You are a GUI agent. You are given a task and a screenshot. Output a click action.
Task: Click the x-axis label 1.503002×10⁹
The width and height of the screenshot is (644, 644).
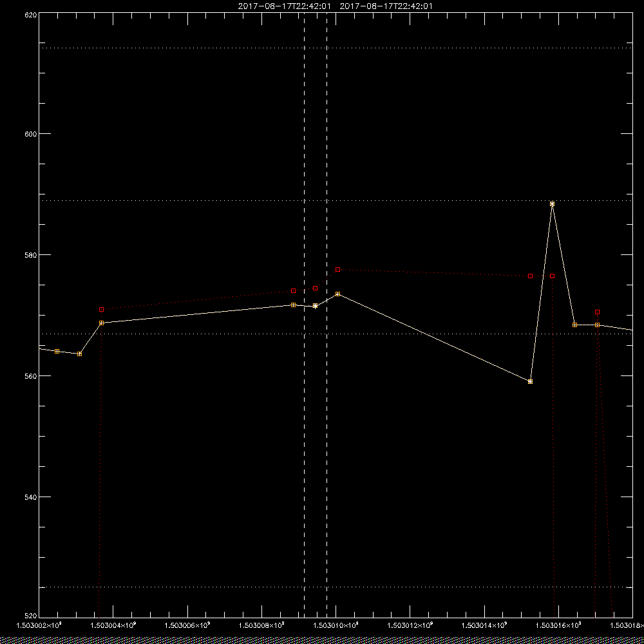(x=39, y=625)
